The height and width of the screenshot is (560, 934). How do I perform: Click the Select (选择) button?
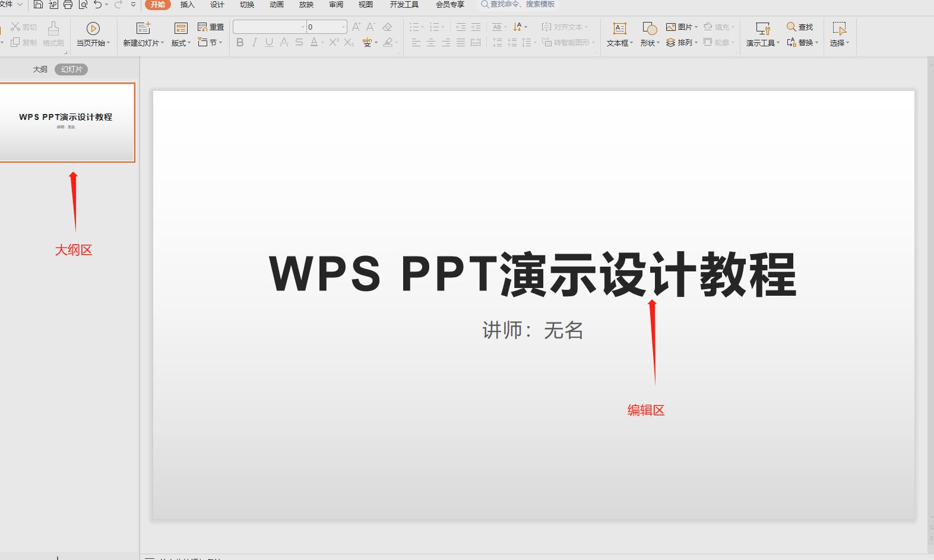coord(840,35)
